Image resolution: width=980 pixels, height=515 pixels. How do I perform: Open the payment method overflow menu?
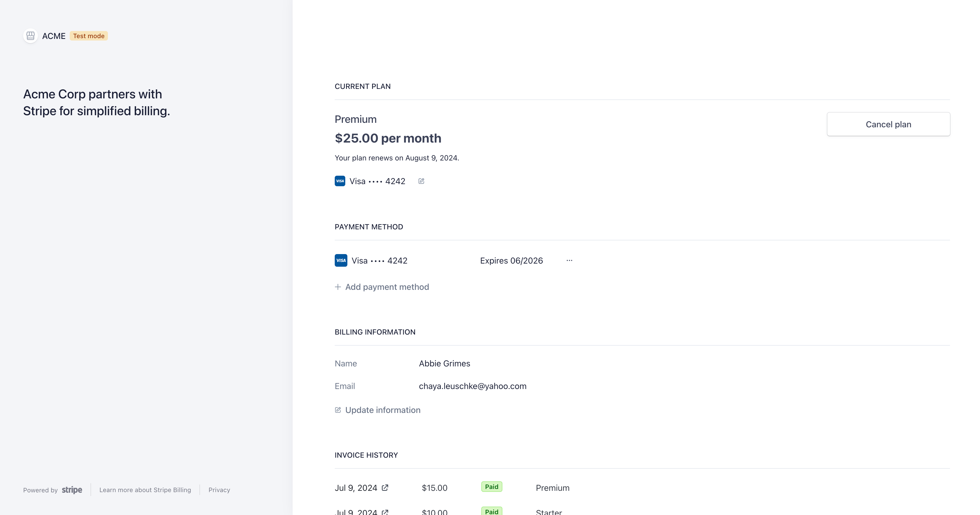(569, 260)
